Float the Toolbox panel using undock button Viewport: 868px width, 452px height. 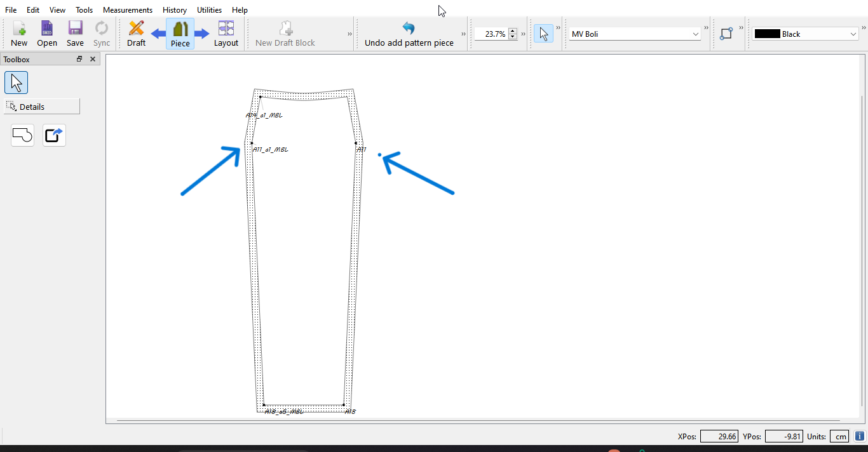tap(79, 59)
